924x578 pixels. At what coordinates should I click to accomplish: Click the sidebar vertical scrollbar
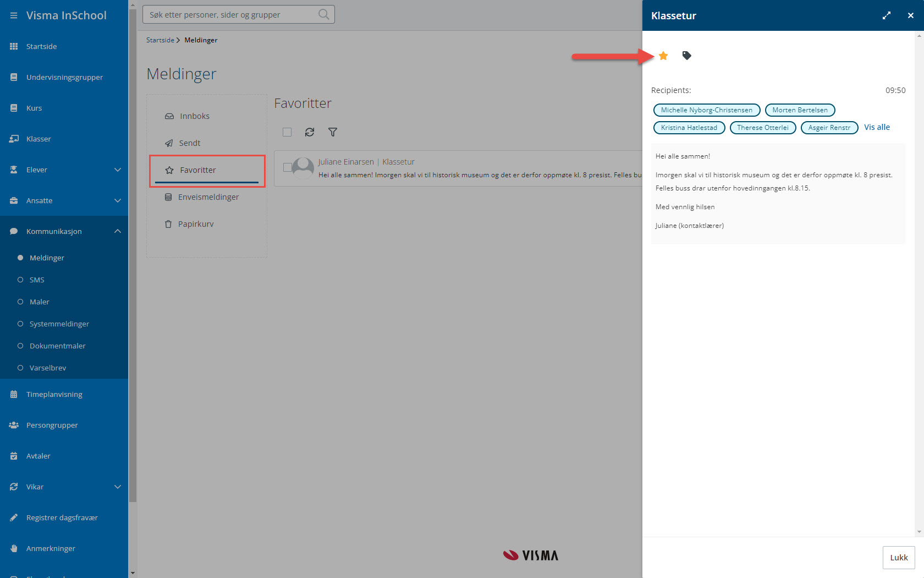(132, 275)
